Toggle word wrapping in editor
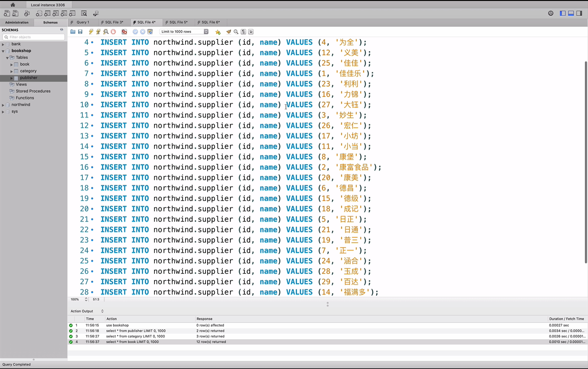This screenshot has height=369, width=588. [251, 32]
